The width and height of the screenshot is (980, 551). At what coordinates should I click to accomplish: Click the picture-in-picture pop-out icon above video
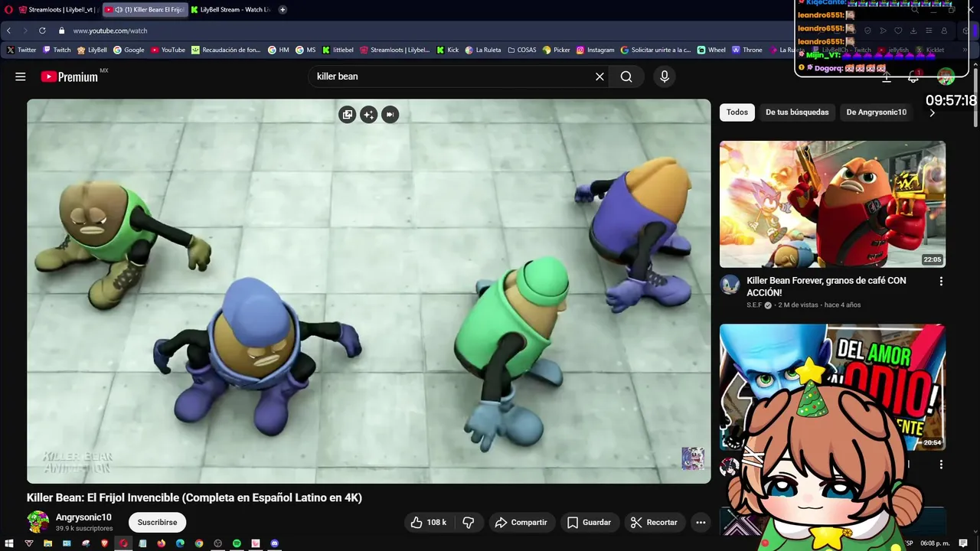[x=348, y=115]
